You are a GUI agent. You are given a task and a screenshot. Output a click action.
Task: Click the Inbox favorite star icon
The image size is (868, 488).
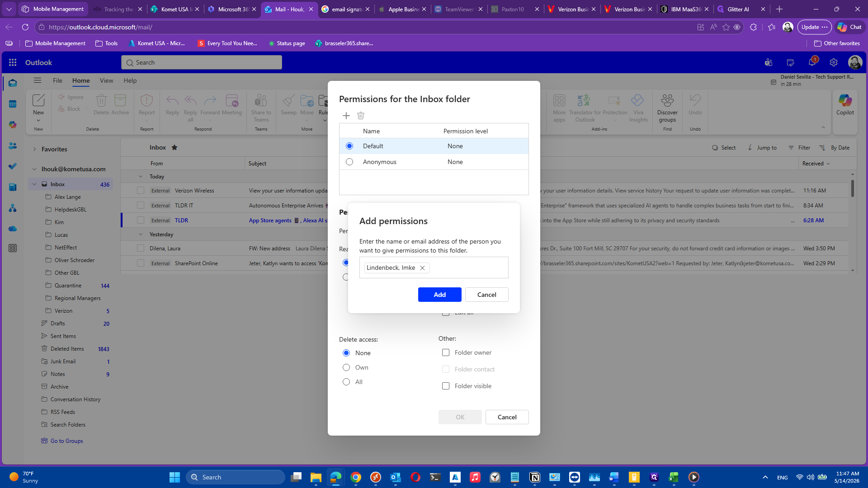(x=175, y=147)
